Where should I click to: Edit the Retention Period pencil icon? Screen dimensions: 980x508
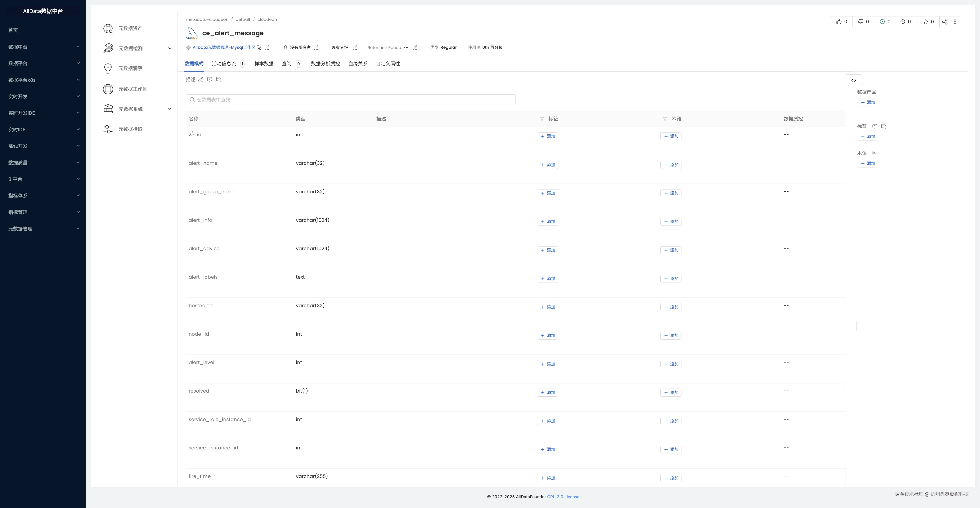(x=415, y=47)
